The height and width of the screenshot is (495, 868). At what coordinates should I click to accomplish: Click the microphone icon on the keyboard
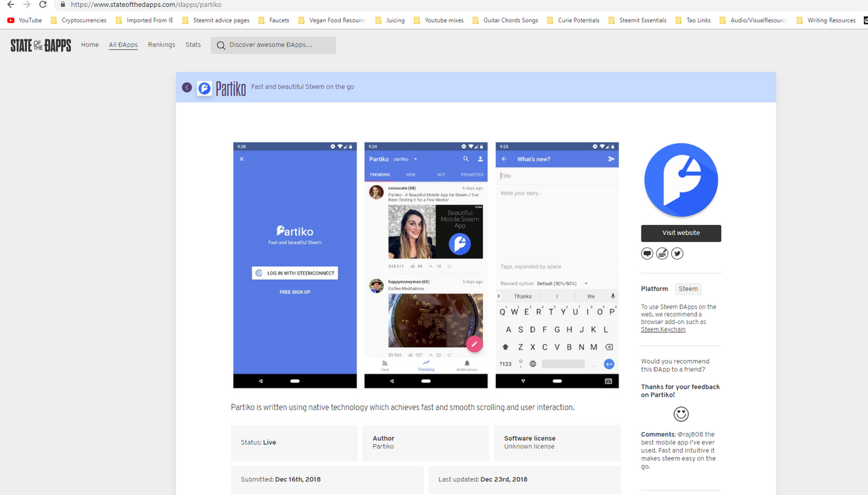612,296
